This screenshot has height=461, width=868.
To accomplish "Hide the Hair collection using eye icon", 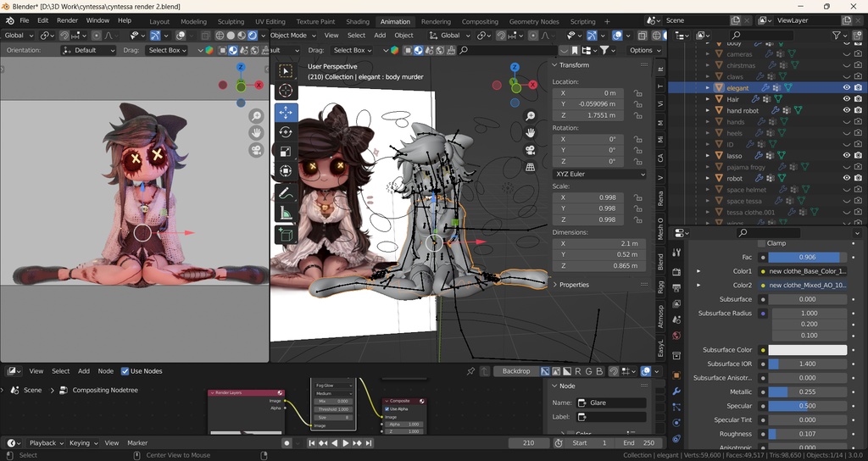I will 847,99.
